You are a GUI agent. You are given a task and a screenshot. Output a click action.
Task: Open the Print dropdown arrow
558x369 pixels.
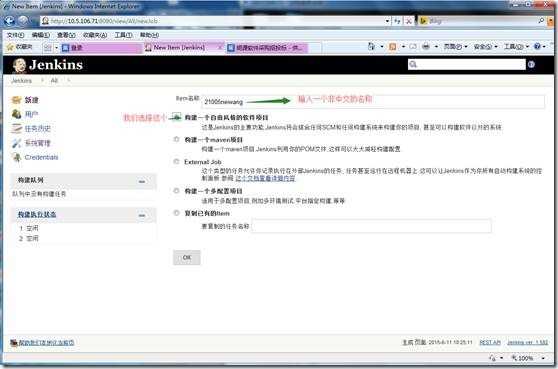(436, 47)
